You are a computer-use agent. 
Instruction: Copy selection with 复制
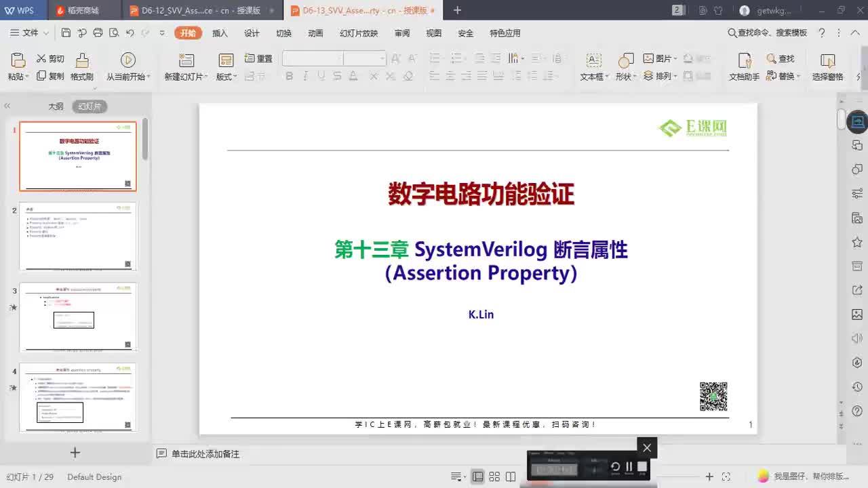(51, 76)
